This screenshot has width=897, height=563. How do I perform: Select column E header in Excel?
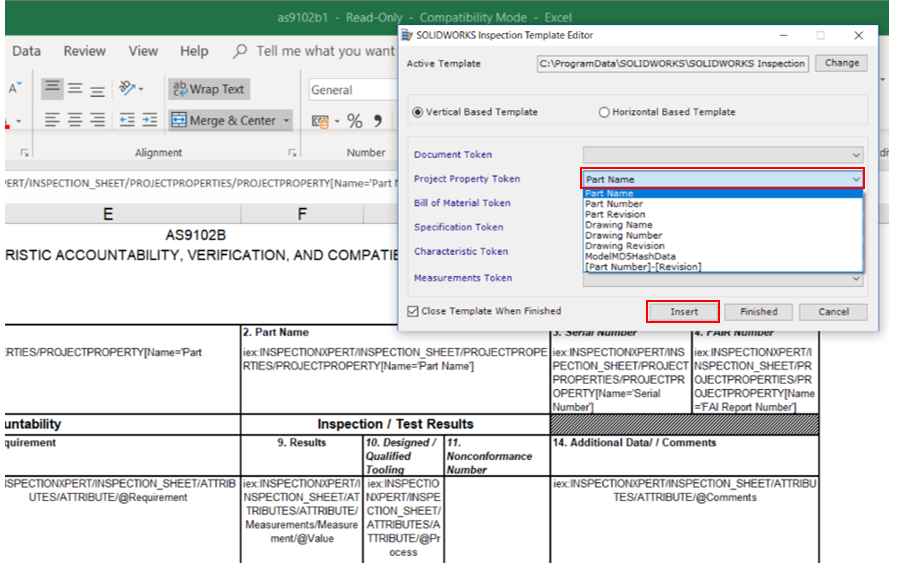pos(108,214)
